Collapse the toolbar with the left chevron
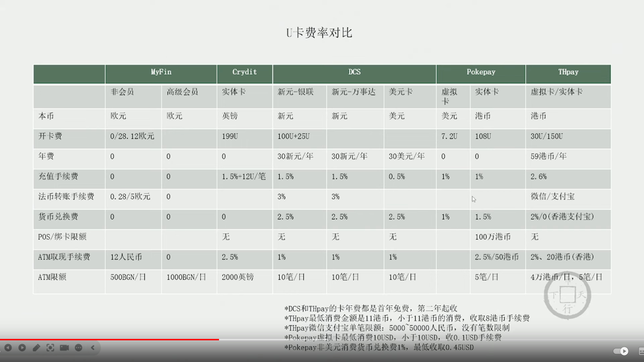The width and height of the screenshot is (644, 362). coord(94,348)
